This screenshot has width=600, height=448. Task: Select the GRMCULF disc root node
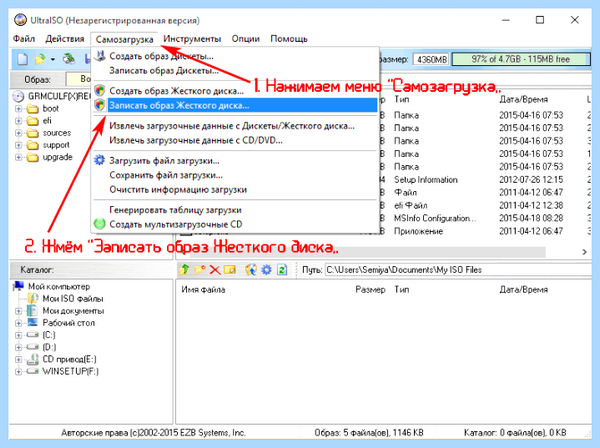pos(59,96)
